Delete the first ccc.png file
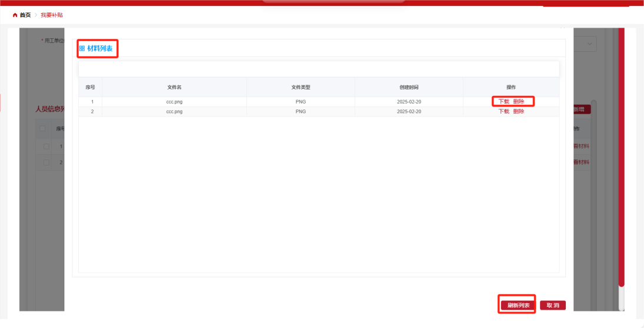 [x=518, y=101]
